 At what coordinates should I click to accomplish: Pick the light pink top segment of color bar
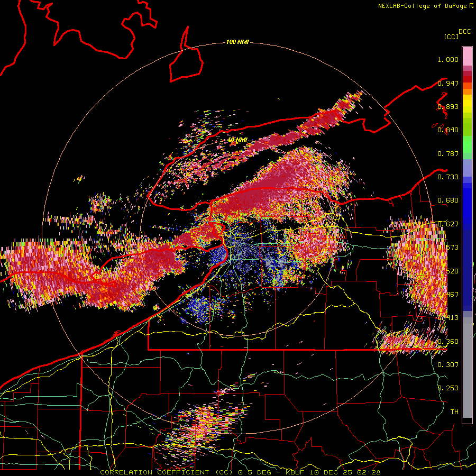[467, 57]
